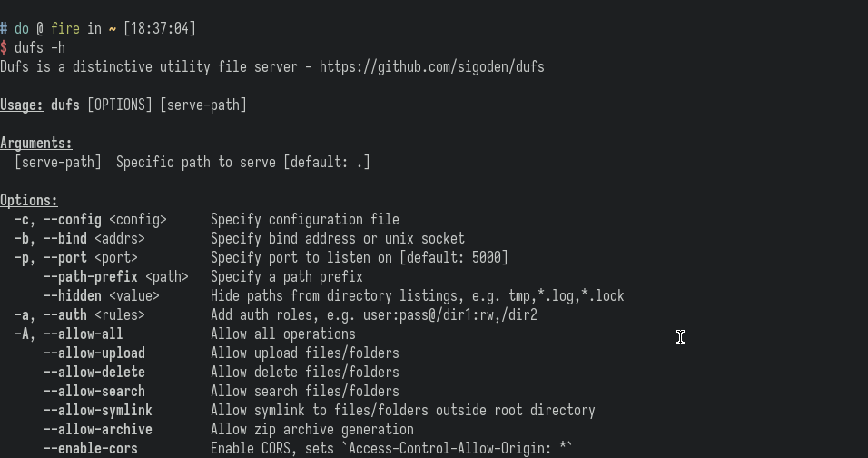Viewport: 868px width, 458px height.
Task: Click the --port option flag
Action: [65, 258]
